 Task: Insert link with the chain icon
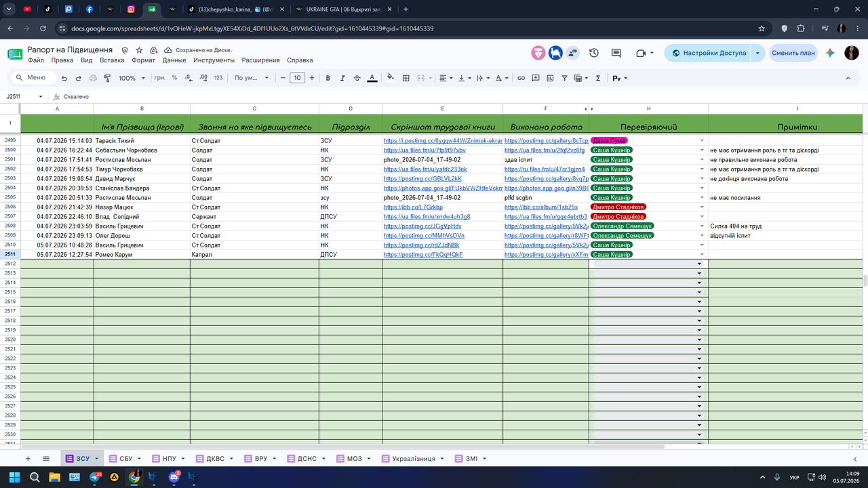[521, 78]
